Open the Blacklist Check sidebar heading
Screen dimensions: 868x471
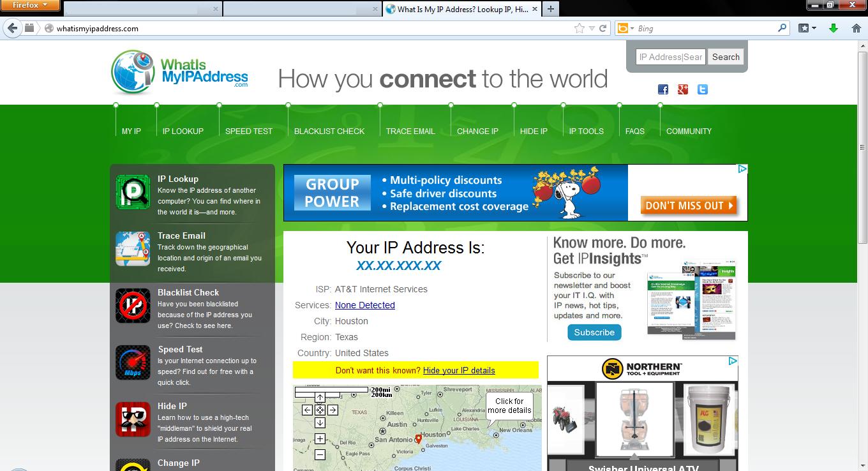[x=188, y=292]
